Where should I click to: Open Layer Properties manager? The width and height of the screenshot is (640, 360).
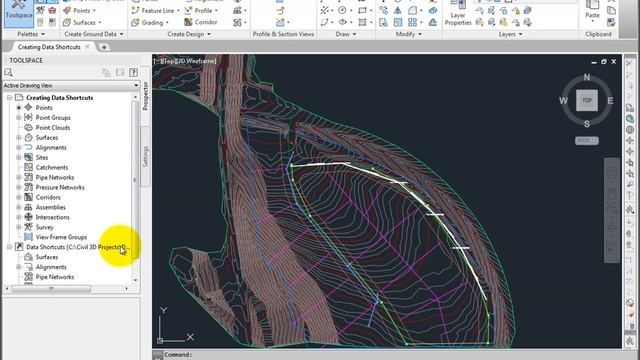(x=458, y=13)
